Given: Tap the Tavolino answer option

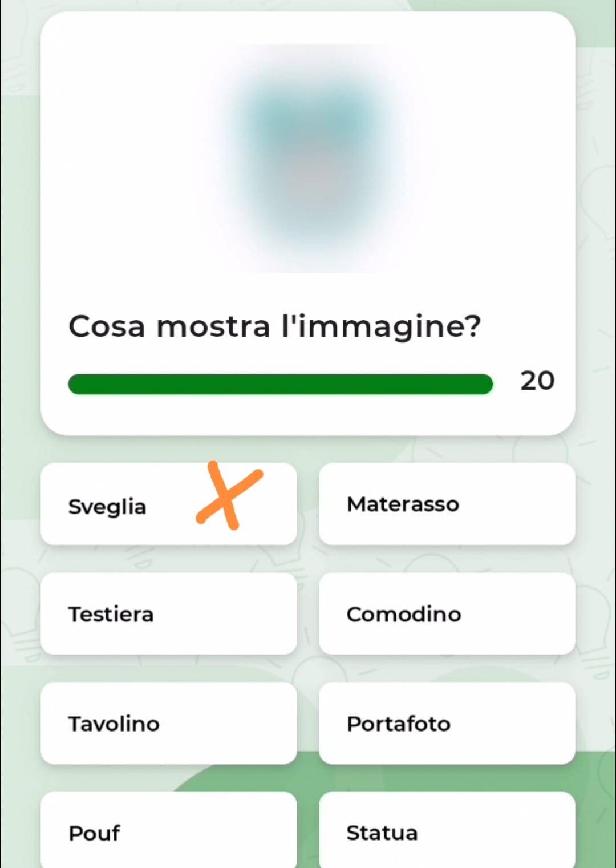Looking at the screenshot, I should tap(169, 723).
